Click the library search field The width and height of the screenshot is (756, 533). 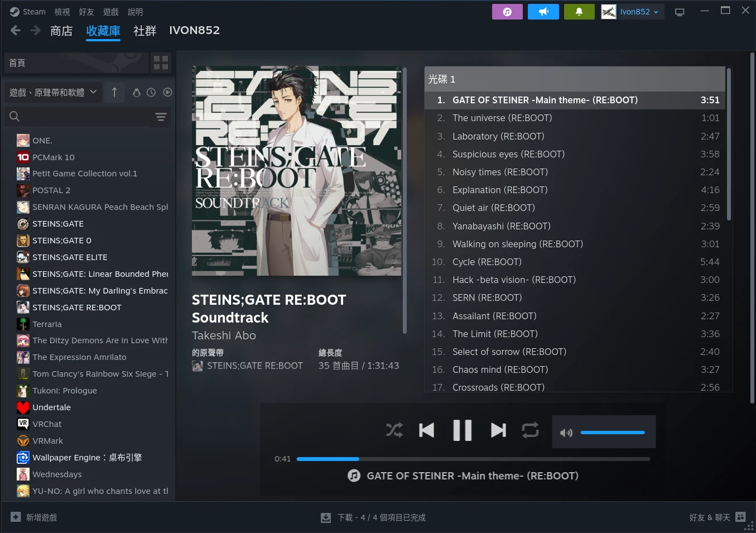coord(78,117)
